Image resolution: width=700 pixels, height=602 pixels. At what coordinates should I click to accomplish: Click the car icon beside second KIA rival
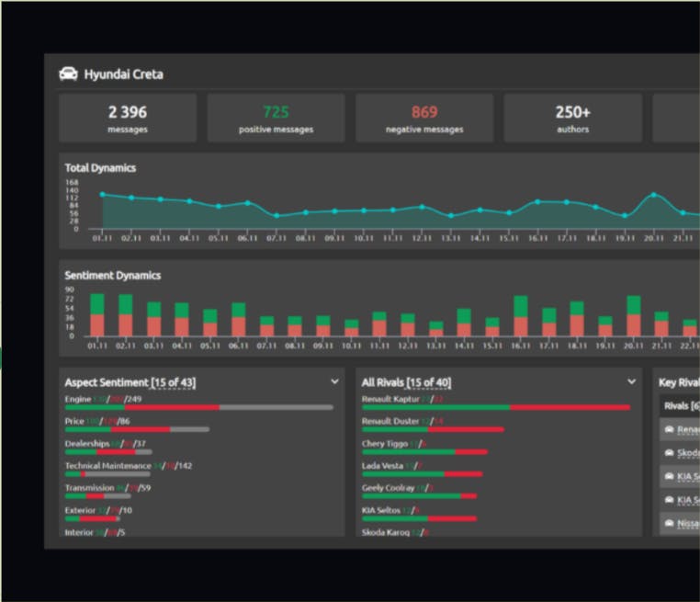pos(669,499)
